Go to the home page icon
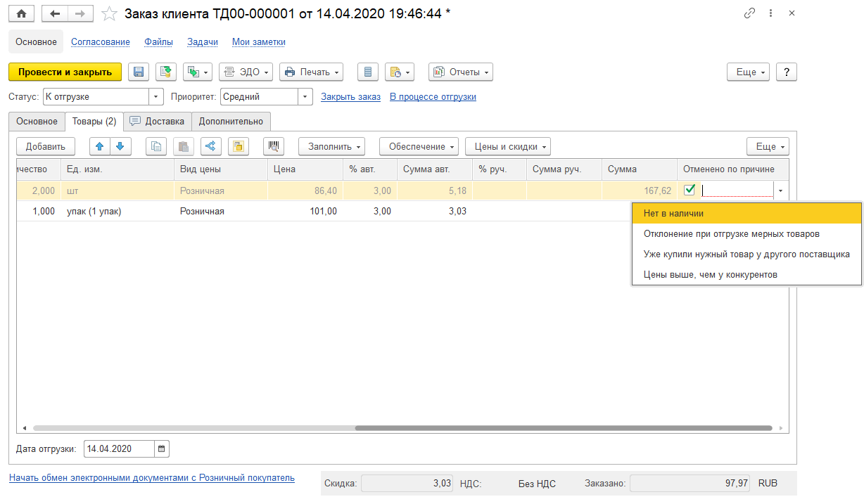Screen dimensions: 864x504 (x=21, y=13)
